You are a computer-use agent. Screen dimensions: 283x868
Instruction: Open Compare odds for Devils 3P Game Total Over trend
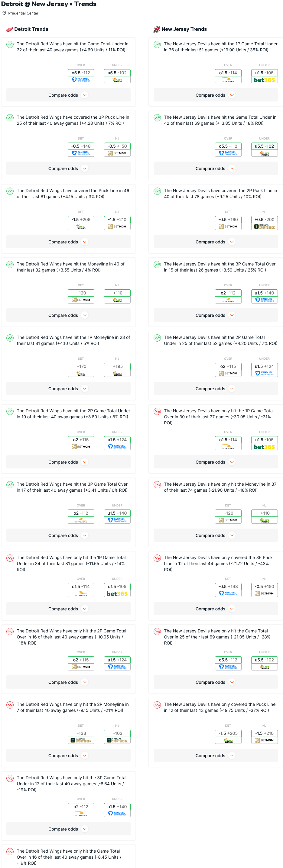click(215, 315)
